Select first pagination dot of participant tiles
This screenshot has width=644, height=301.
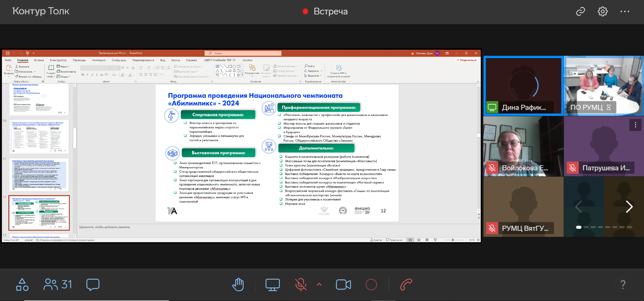(579, 227)
